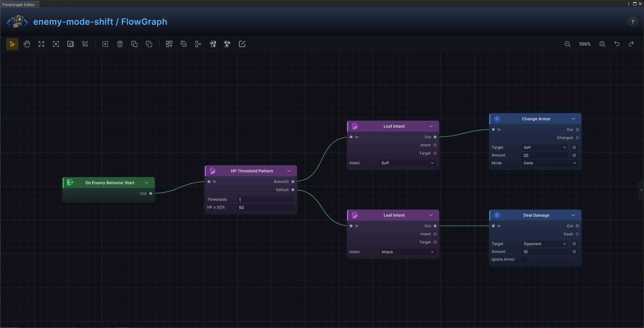
Task: Zoom out with the minus magnifier
Action: (567, 44)
